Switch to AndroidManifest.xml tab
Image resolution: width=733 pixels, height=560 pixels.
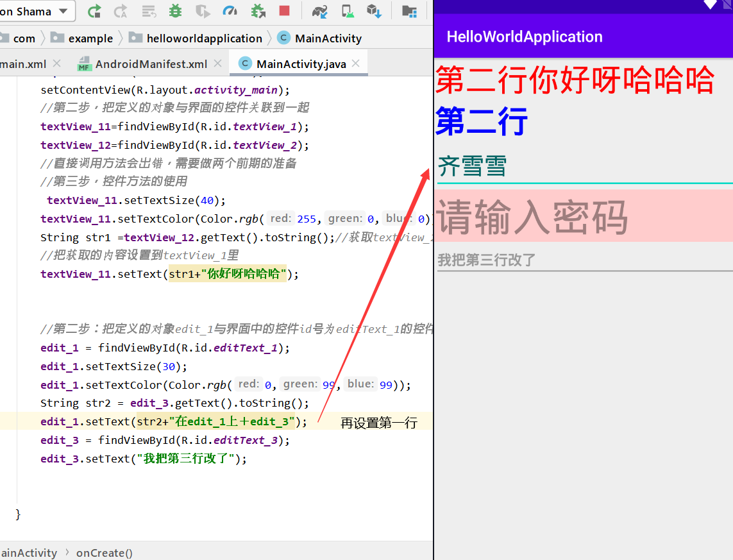[151, 64]
